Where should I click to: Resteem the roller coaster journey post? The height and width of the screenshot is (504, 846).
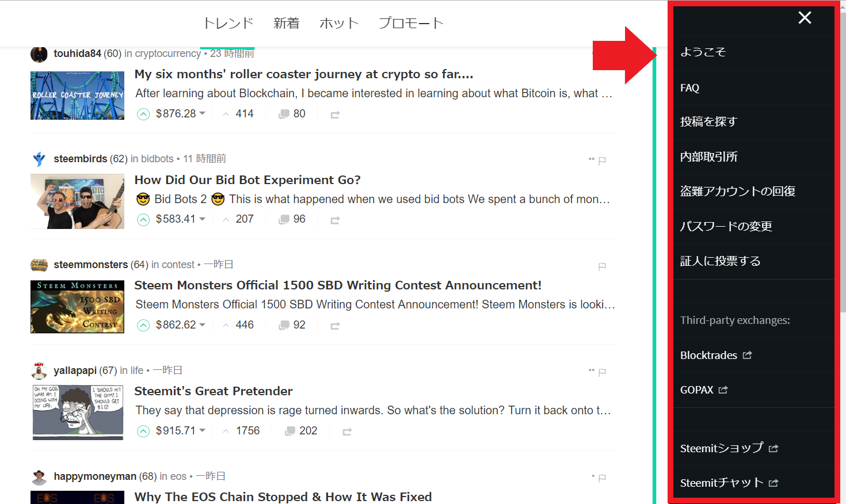pyautogui.click(x=335, y=115)
